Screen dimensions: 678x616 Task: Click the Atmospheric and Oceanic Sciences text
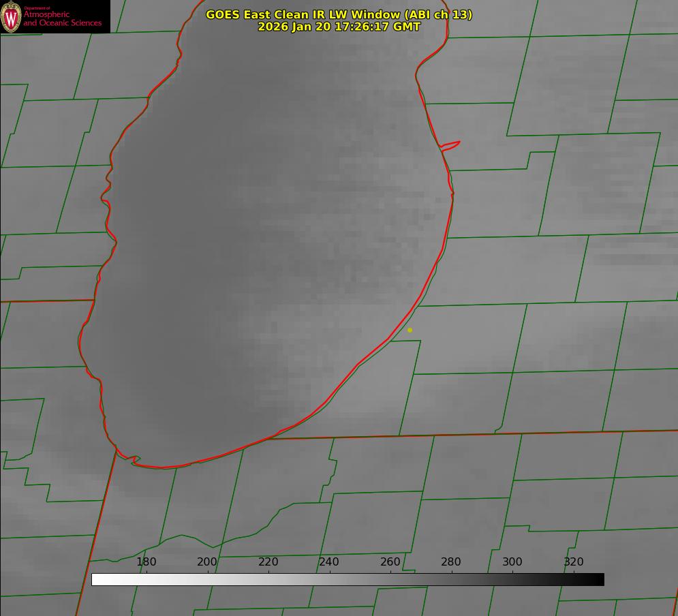click(x=62, y=19)
